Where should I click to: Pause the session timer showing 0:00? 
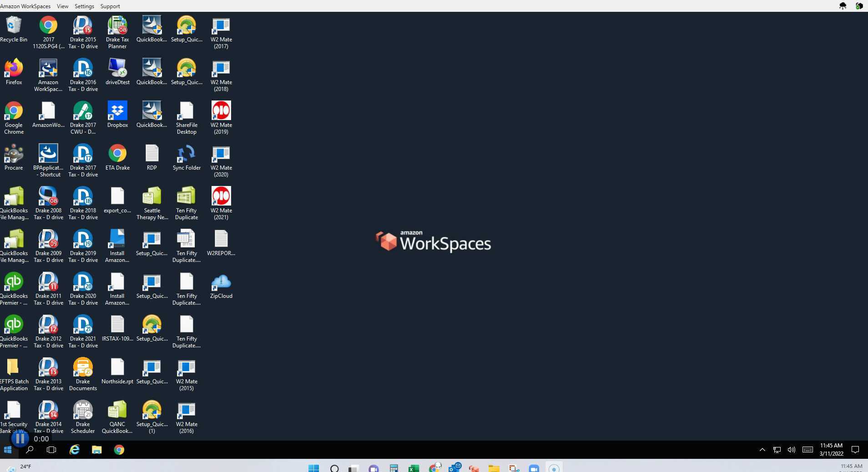20,438
